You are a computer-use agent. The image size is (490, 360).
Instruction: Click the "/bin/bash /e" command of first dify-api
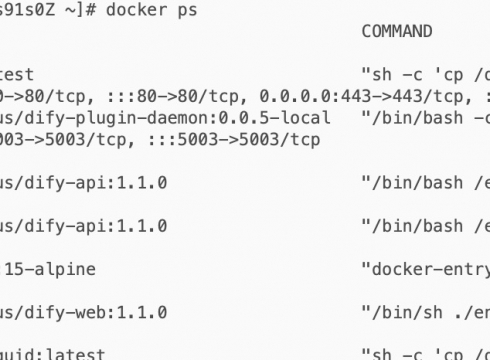(x=426, y=183)
